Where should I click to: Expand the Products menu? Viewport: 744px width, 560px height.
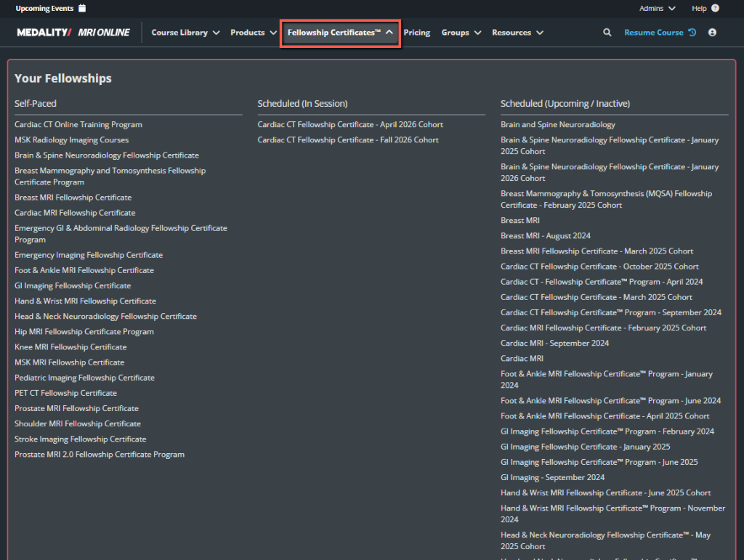[254, 32]
